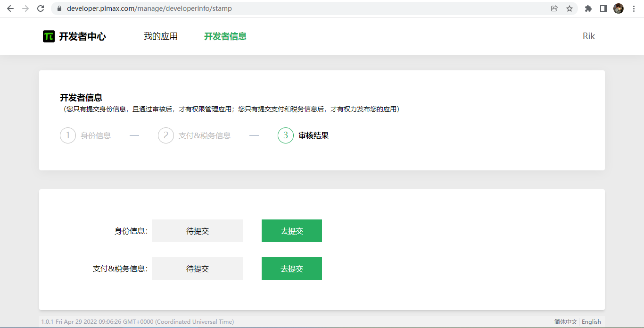
Task: Toggle the browser side panel icon
Action: [x=603, y=8]
